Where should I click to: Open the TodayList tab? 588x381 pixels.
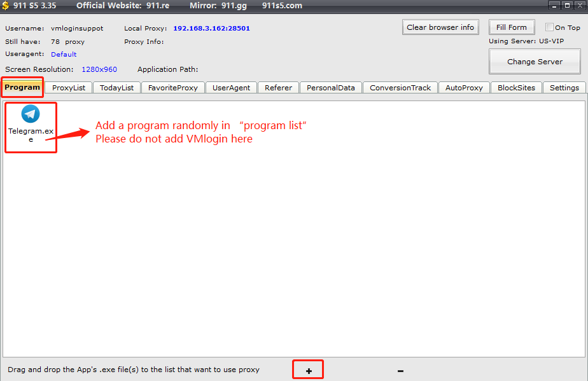click(x=116, y=88)
